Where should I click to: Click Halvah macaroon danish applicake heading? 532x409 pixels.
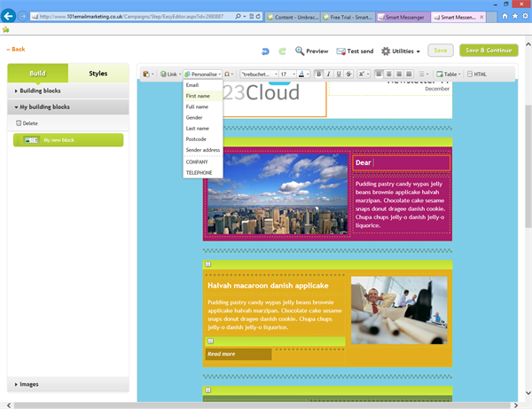pos(268,286)
